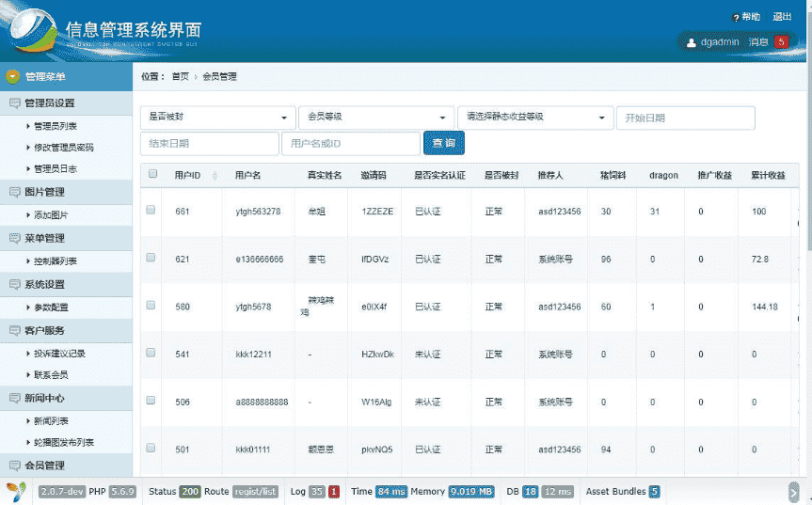The width and height of the screenshot is (812, 505).
Task: Click the Symfony logo in debug toolbar
Action: tap(15, 492)
